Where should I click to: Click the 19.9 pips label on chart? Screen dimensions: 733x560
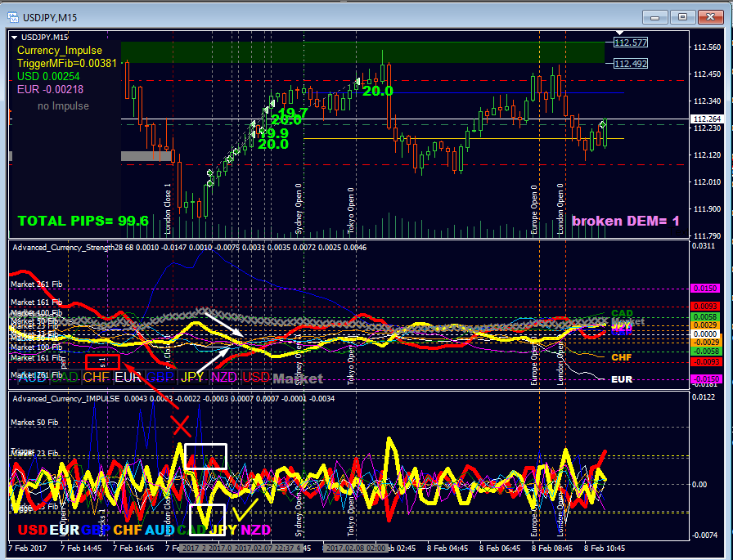(x=275, y=133)
